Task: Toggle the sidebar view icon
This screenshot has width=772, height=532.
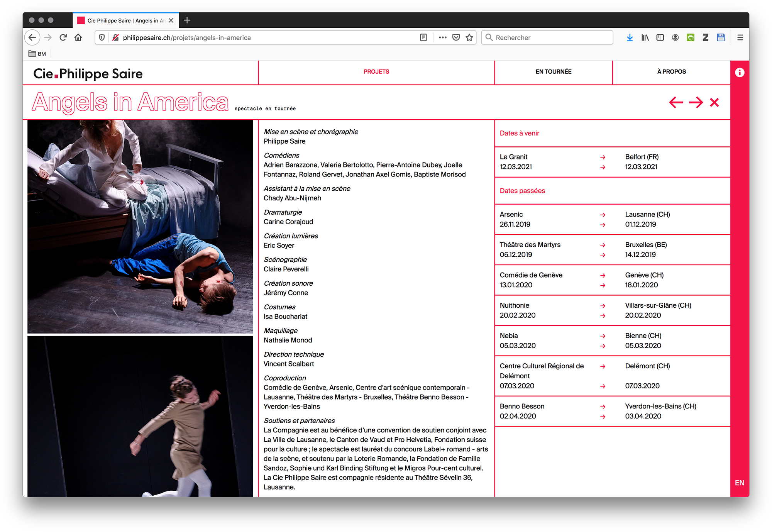Action: tap(660, 37)
